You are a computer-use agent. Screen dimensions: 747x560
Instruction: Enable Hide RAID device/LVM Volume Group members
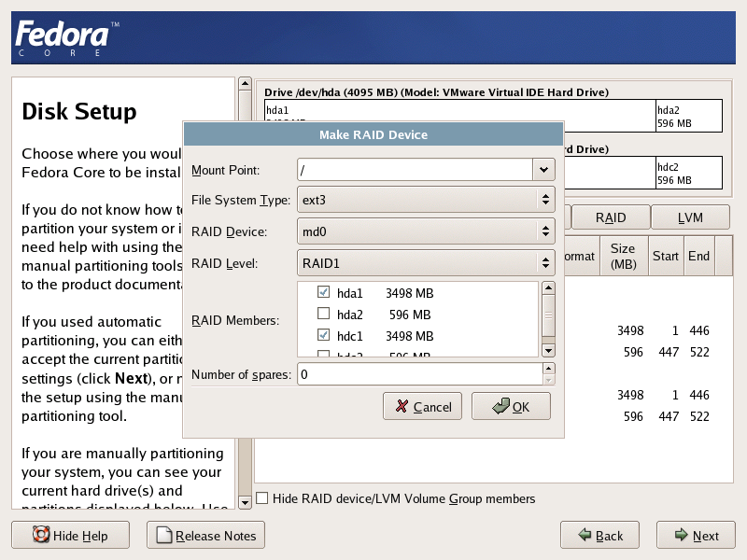(x=262, y=498)
